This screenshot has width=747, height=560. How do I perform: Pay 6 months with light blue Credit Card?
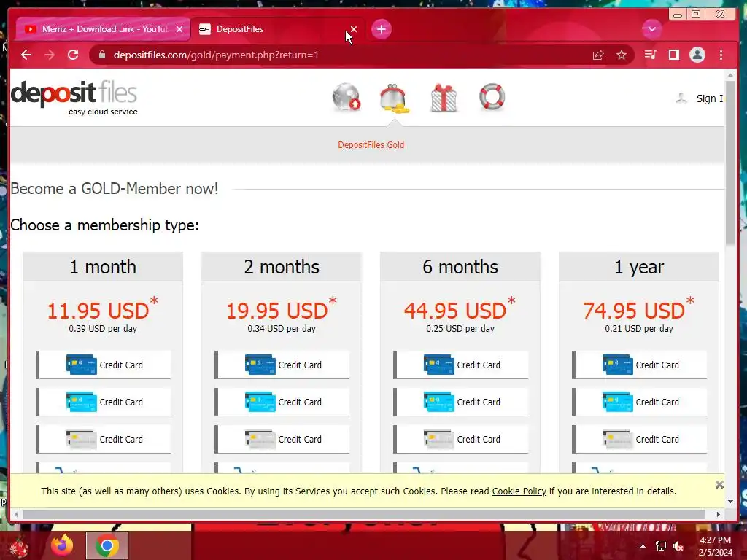click(x=461, y=402)
